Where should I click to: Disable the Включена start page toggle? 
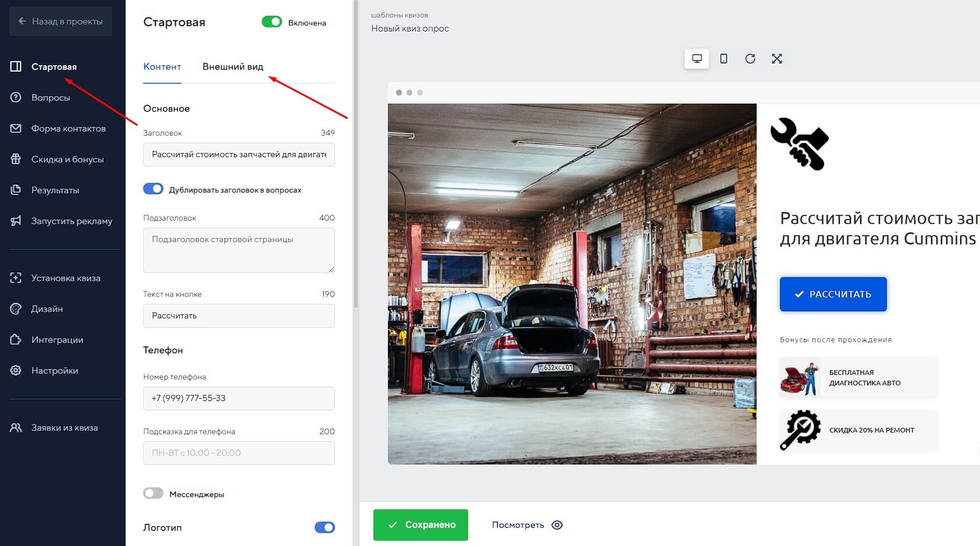272,22
